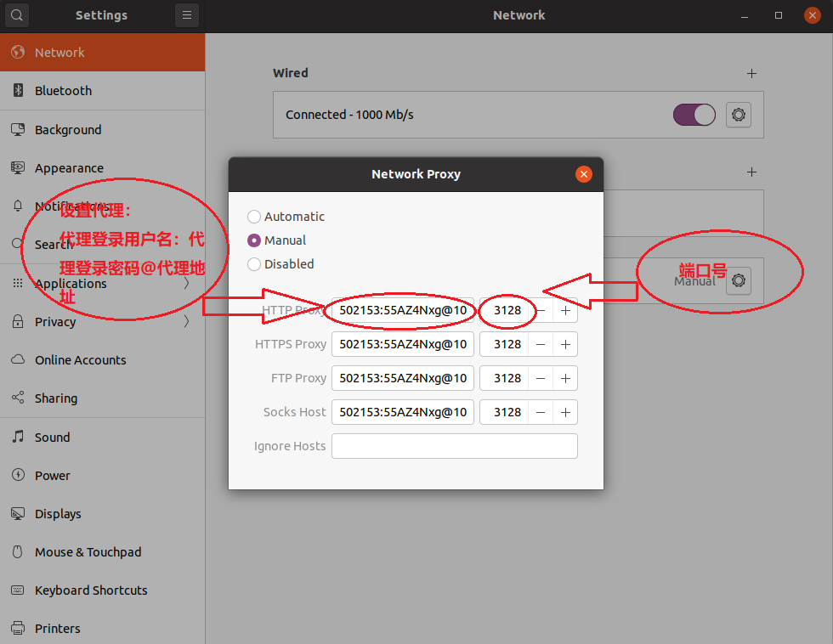
Task: Click the Notifications bell icon
Action: point(18,206)
